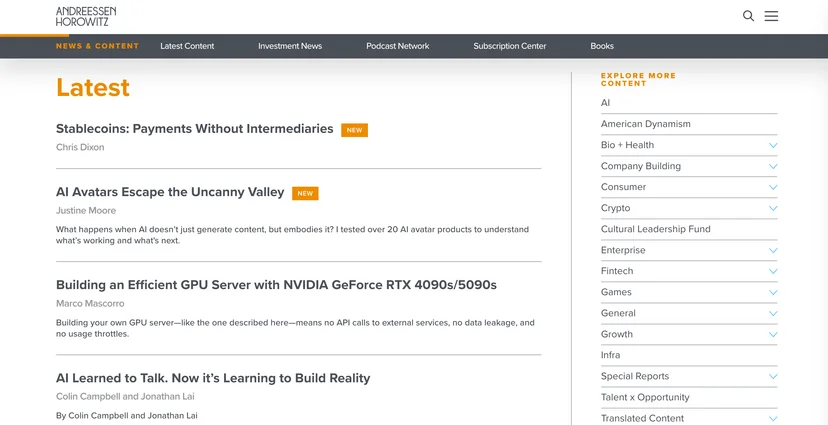828x425 pixels.
Task: Click authors Colin Campbell and Jonathan Lai
Action: [x=125, y=396]
